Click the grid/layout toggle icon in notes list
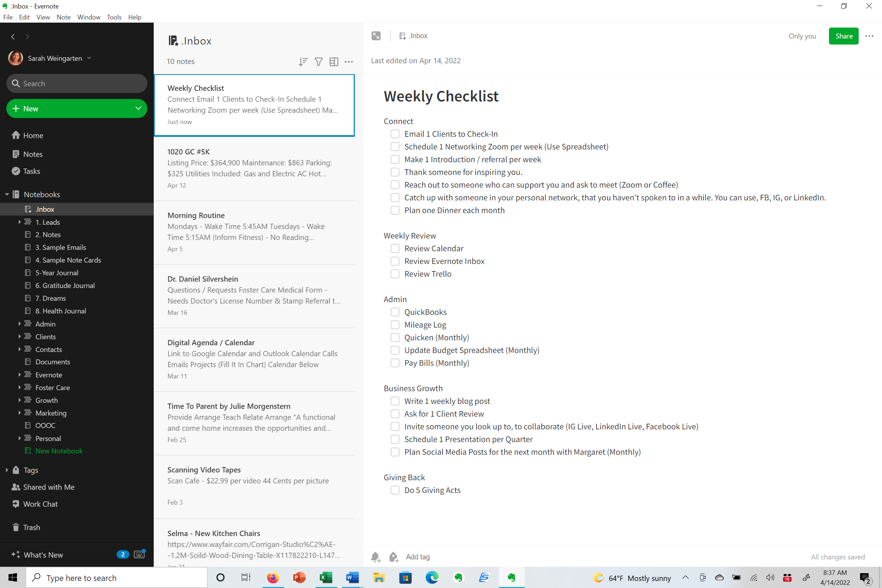The image size is (882, 588). (x=334, y=62)
